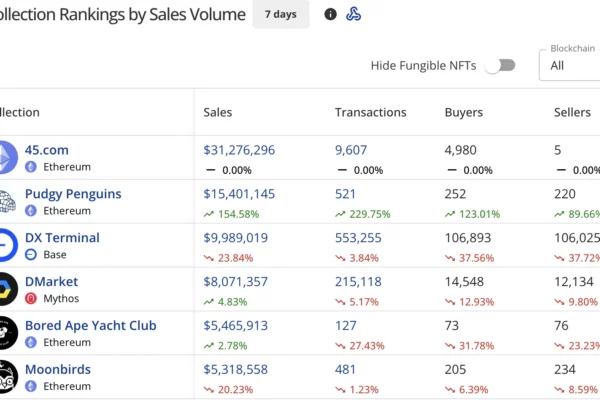Click the 45.com Ethereum diamond logo
This screenshot has height=400, width=600.
tap(6, 158)
